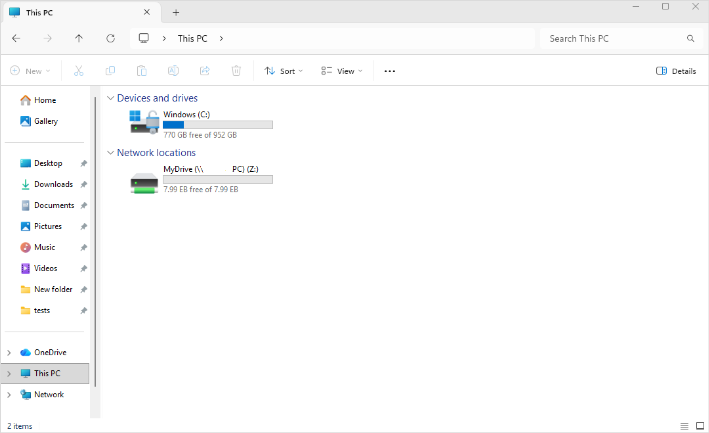709x433 pixels.
Task: Collapse the Network locations group
Action: (110, 153)
